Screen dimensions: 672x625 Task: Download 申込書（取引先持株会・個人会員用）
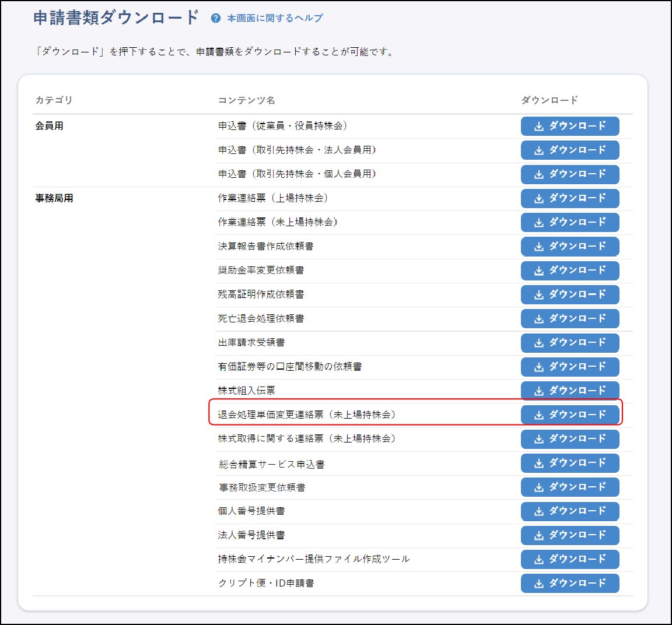tap(569, 174)
